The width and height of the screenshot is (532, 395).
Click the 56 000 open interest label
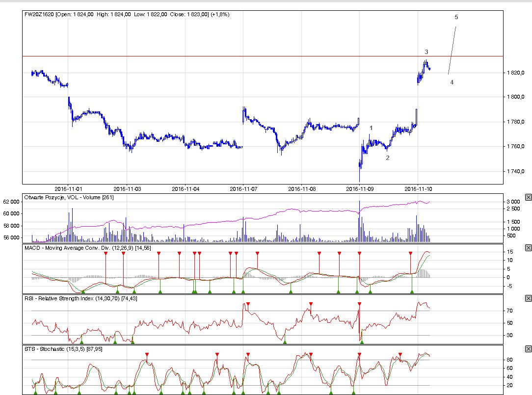pyautogui.click(x=11, y=237)
